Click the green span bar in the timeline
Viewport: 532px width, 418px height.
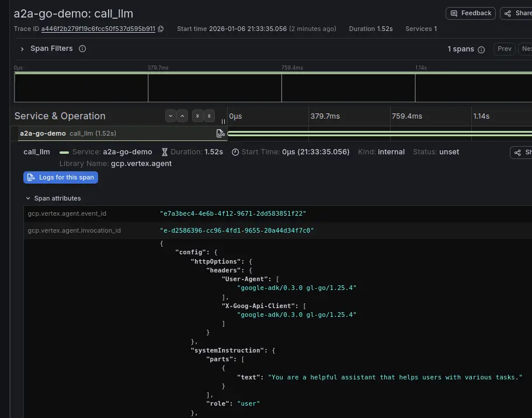pos(380,133)
